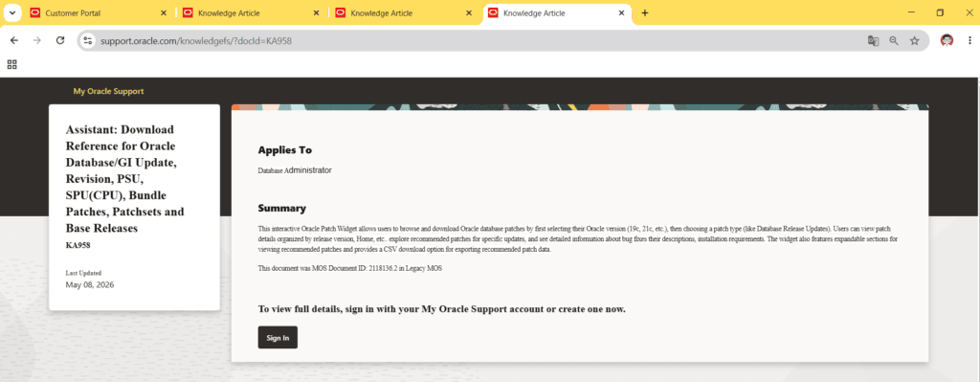
Task: Select the article title beginning 'Assistant: Download Reference'
Action: click(x=125, y=179)
